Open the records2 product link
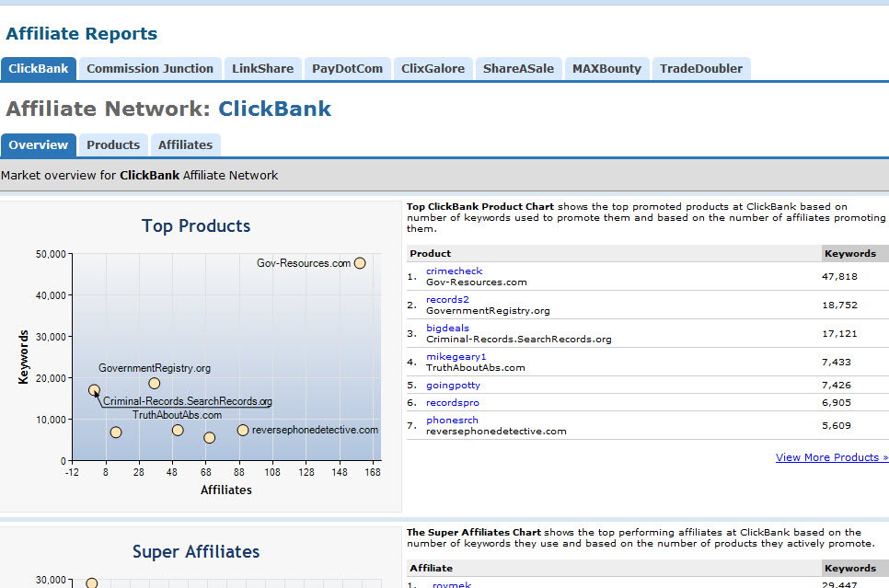Viewport: 889px width, 588px height. [x=447, y=299]
